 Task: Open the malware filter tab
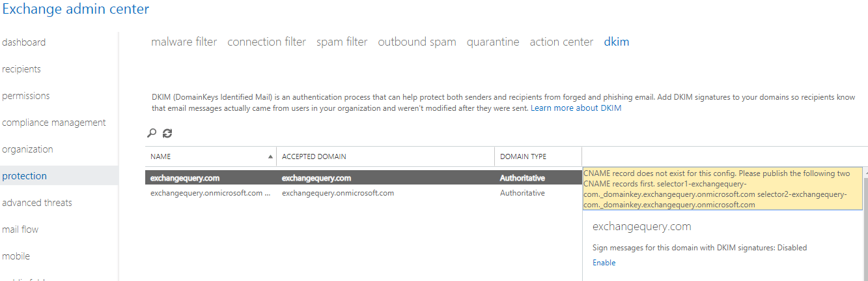pos(184,42)
